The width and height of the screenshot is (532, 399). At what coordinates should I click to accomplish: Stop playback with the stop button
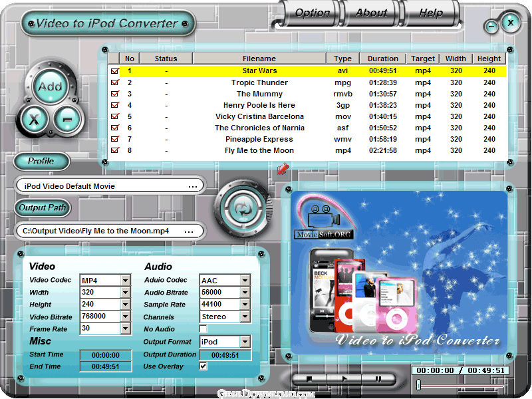[309, 379]
